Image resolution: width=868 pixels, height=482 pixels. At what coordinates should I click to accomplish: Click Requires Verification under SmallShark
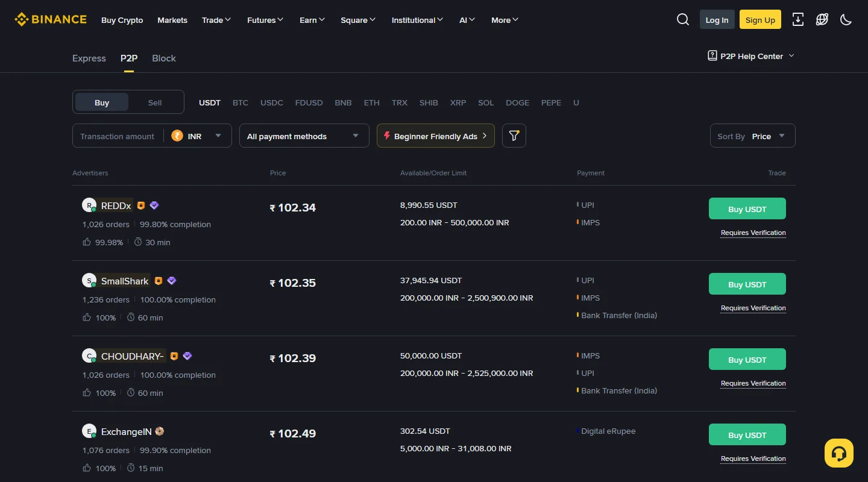point(753,308)
